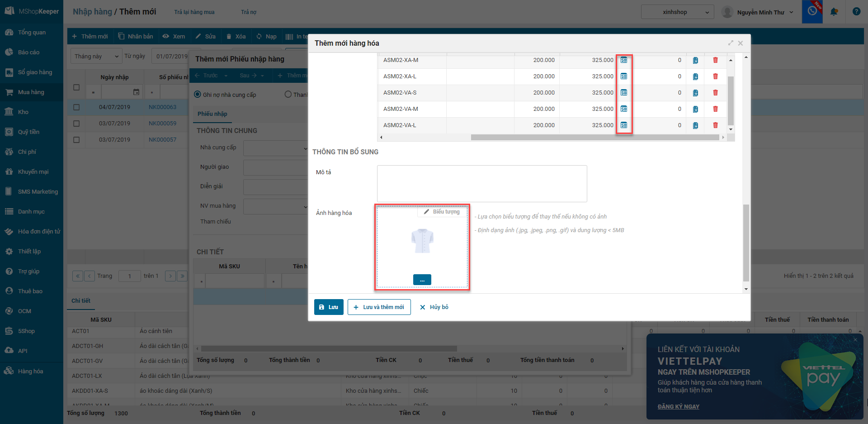
Task: Click the blue browse image button
Action: (422, 280)
